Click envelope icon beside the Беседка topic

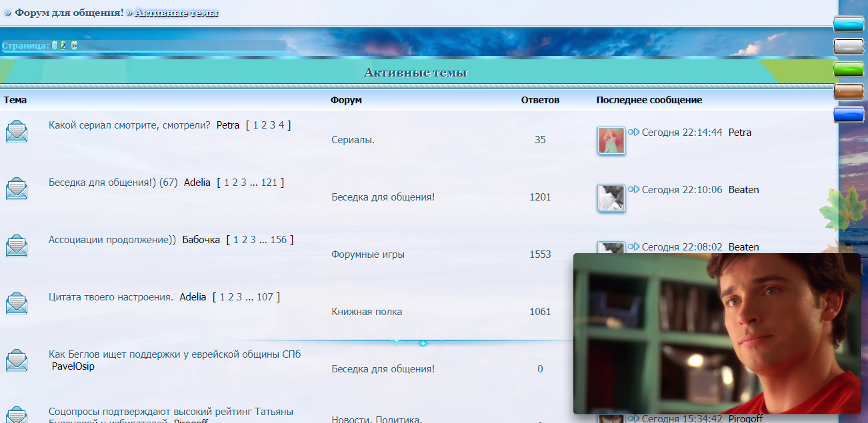[17, 189]
